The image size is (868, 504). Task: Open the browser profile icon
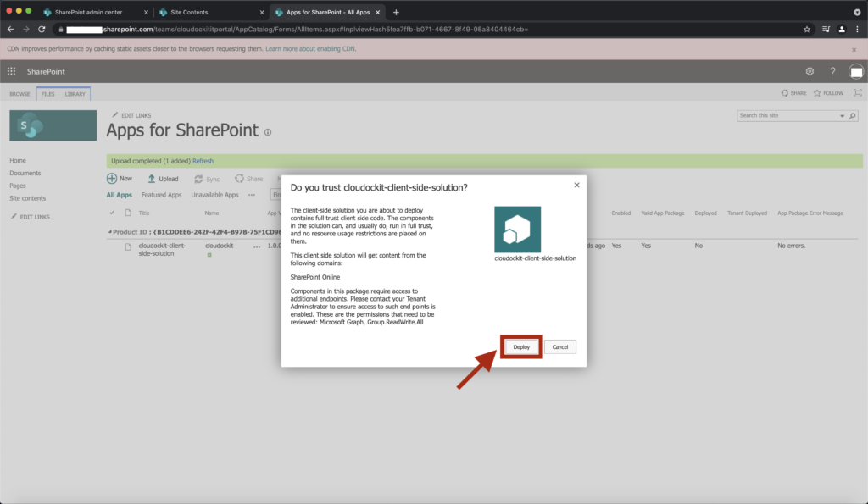[842, 30]
